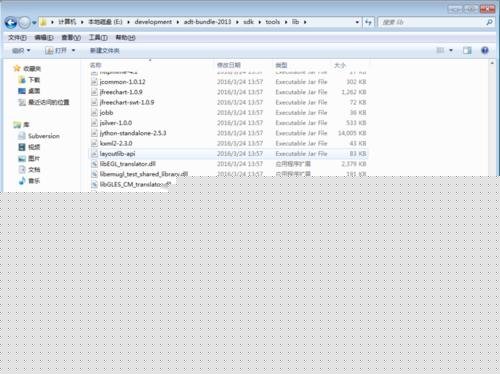The height and width of the screenshot is (374, 500).
Task: Click development in the address breadcrumb
Action: (x=153, y=22)
